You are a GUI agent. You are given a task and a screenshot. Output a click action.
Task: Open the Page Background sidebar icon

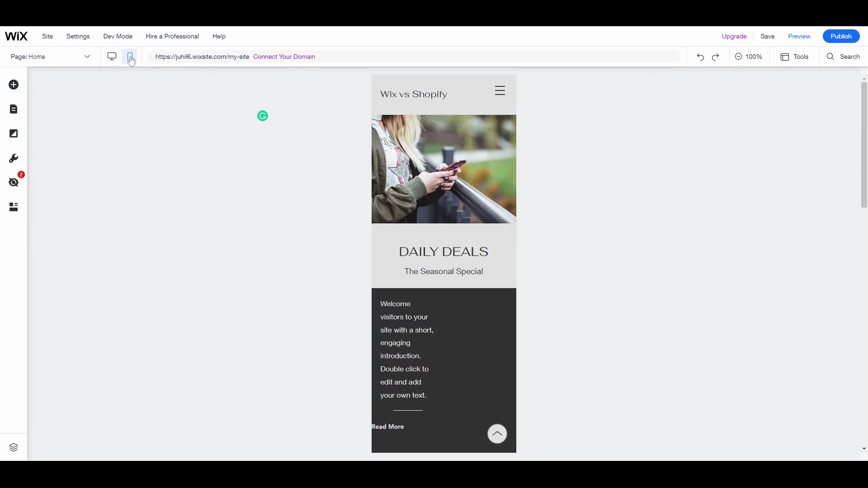14,134
